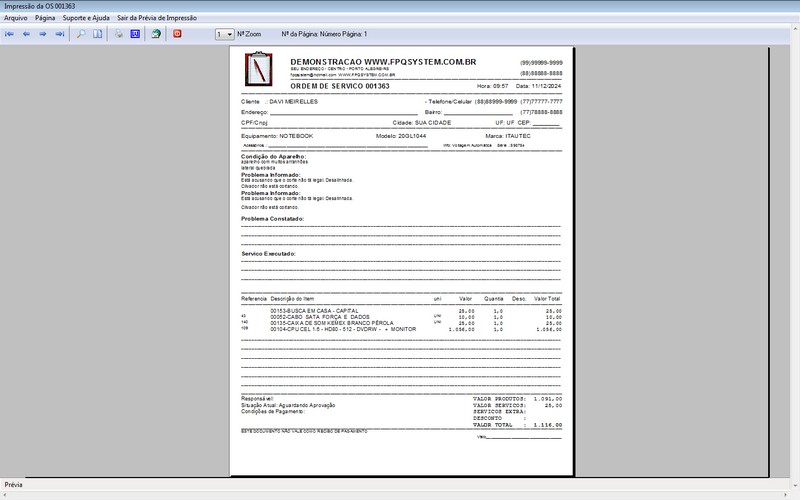Image resolution: width=800 pixels, height=500 pixels.
Task: Open the Página menu
Action: [x=45, y=18]
